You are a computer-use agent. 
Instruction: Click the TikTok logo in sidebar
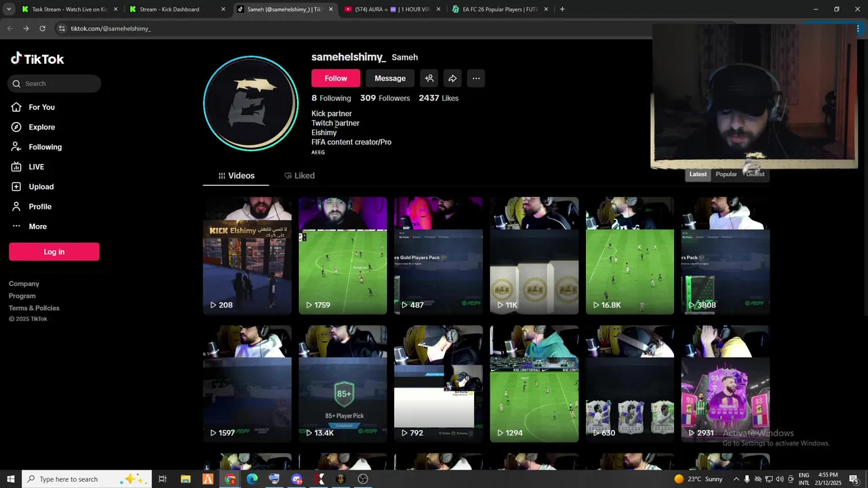[x=37, y=59]
